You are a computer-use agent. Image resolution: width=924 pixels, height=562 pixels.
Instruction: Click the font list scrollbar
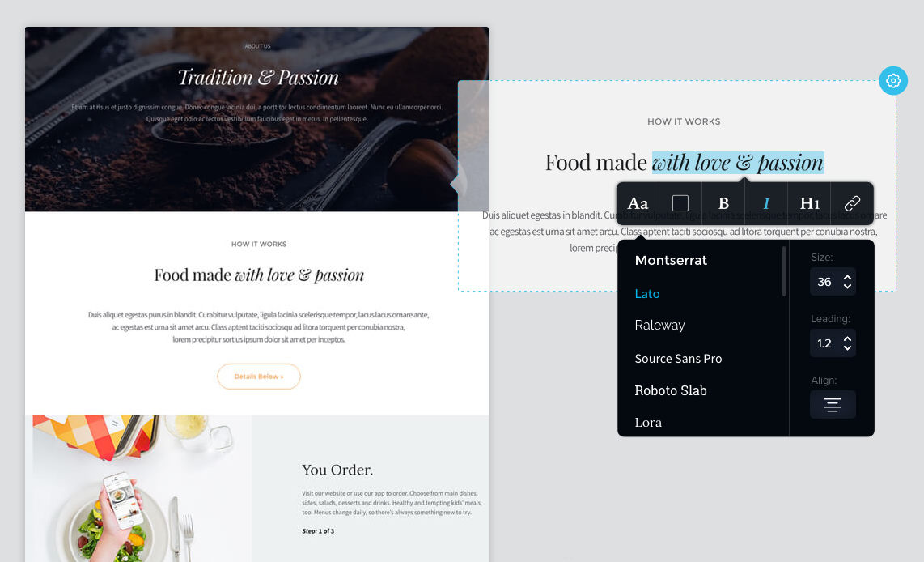(784, 271)
